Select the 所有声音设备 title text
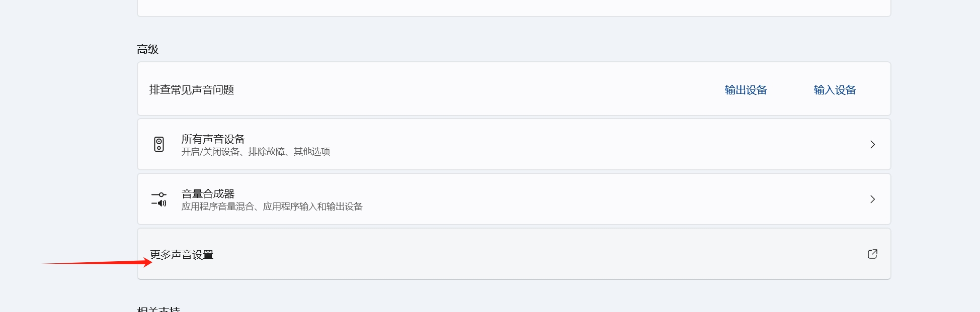 coord(213,139)
